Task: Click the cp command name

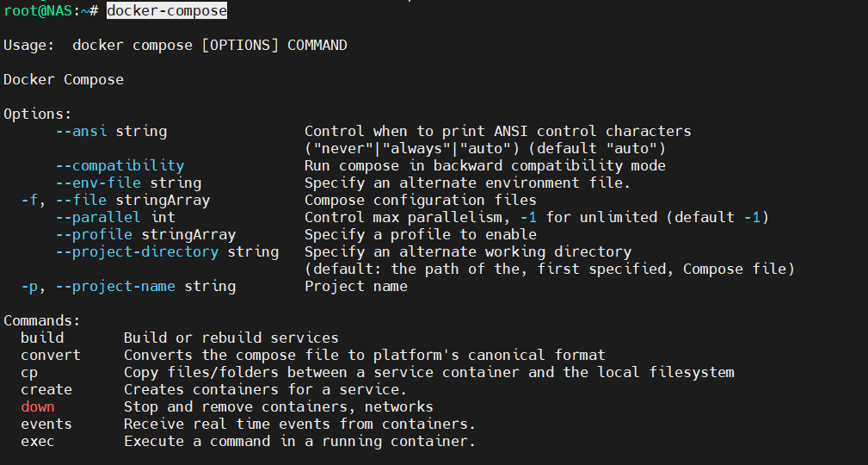Action: [x=29, y=372]
